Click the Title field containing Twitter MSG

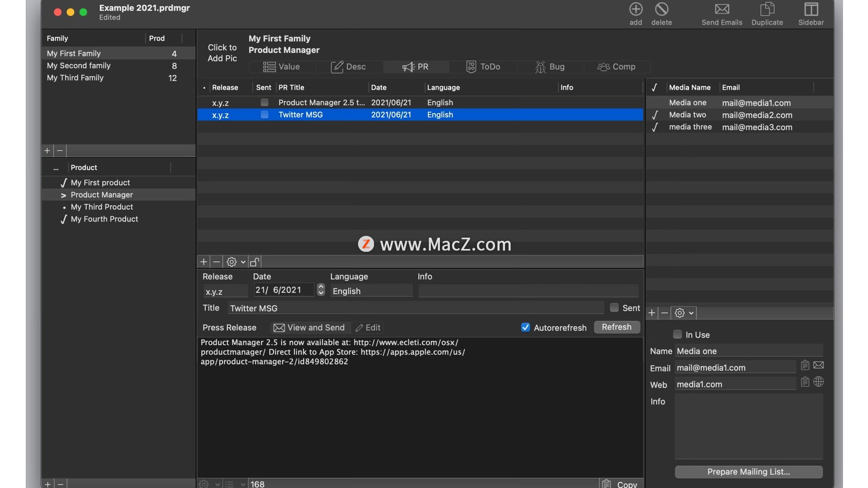(x=416, y=308)
